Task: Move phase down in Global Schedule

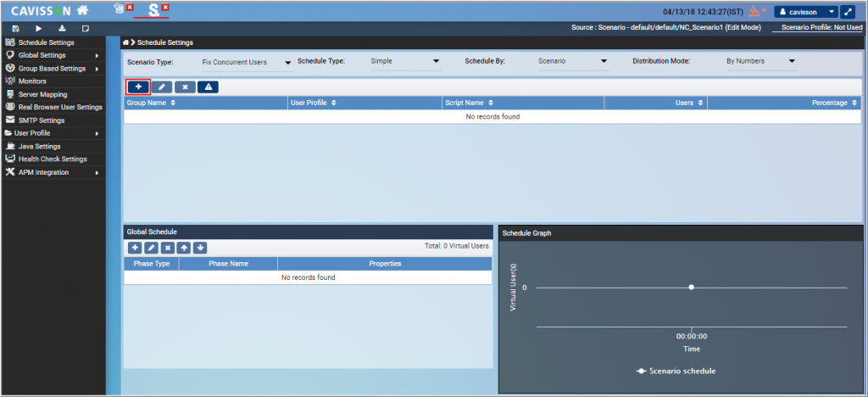Action: click(200, 248)
